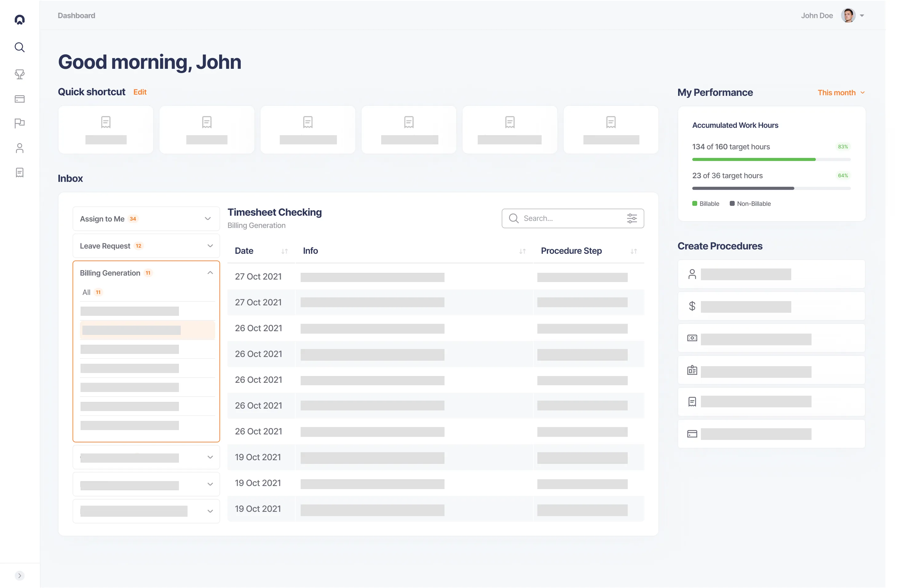This screenshot has width=897, height=588.
Task: Open the trophy icon in the sidebar
Action: click(x=20, y=74)
